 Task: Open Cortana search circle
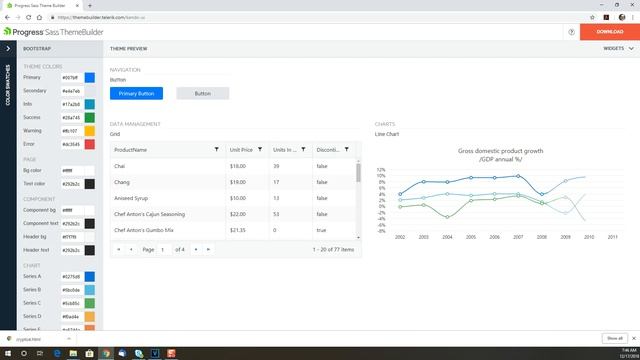click(24, 353)
